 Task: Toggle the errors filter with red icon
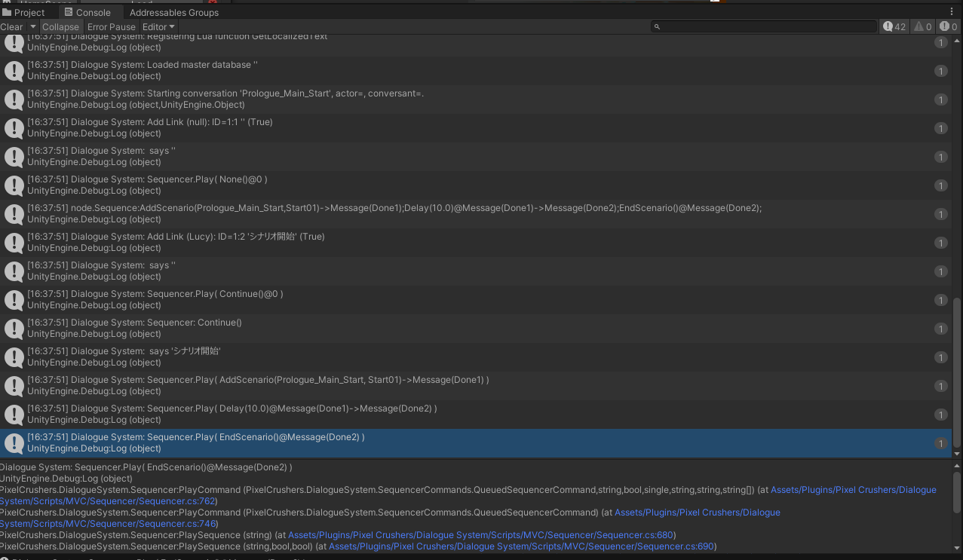(949, 26)
